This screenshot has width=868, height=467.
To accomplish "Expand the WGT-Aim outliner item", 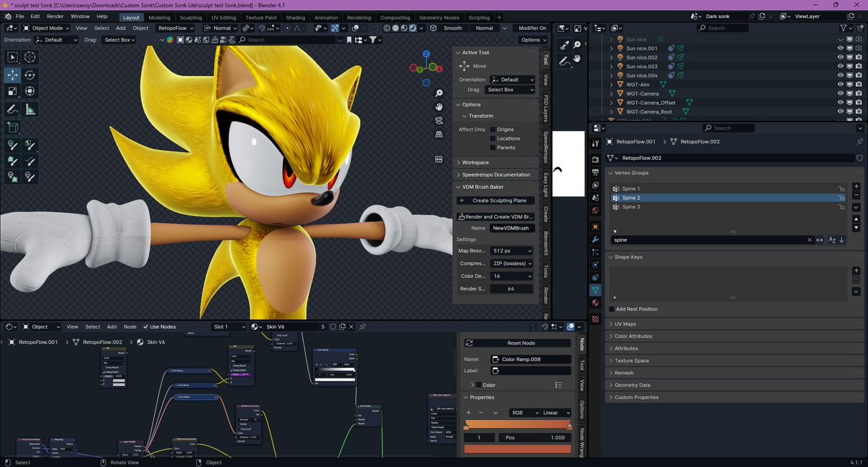I will (611, 85).
